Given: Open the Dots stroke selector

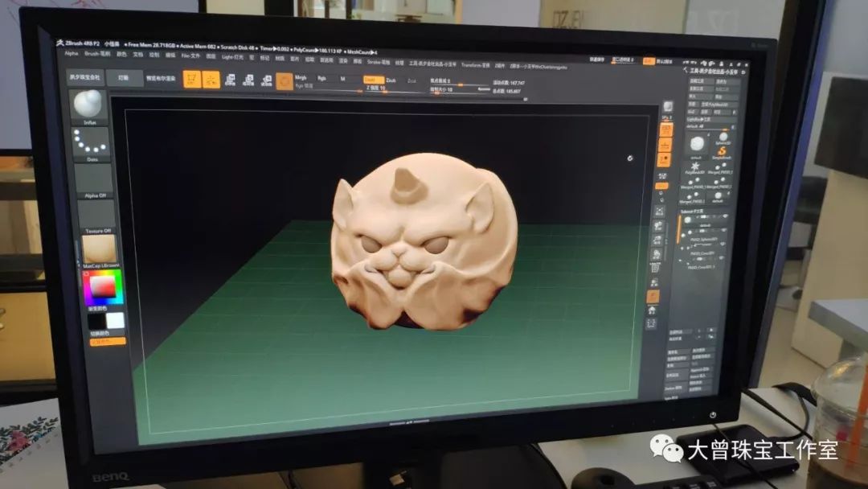Looking at the screenshot, I should [x=90, y=143].
